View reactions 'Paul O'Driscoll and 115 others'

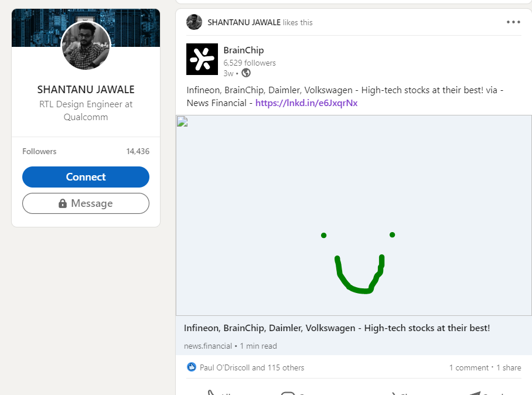[x=252, y=367]
